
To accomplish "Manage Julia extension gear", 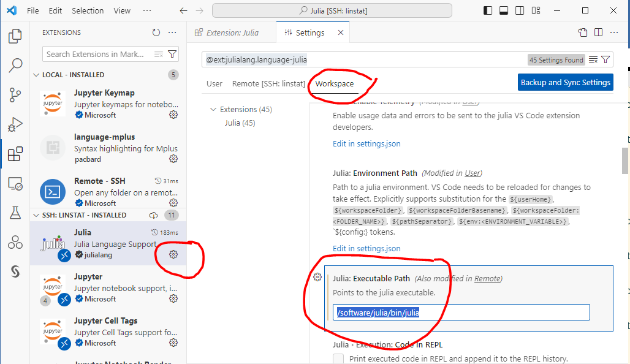I will pos(173,254).
